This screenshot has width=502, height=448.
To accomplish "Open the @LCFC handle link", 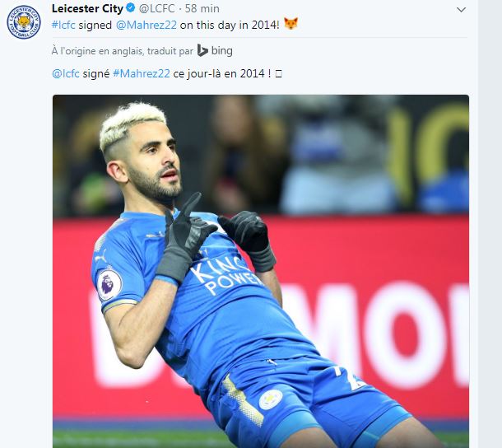I will pos(157,9).
